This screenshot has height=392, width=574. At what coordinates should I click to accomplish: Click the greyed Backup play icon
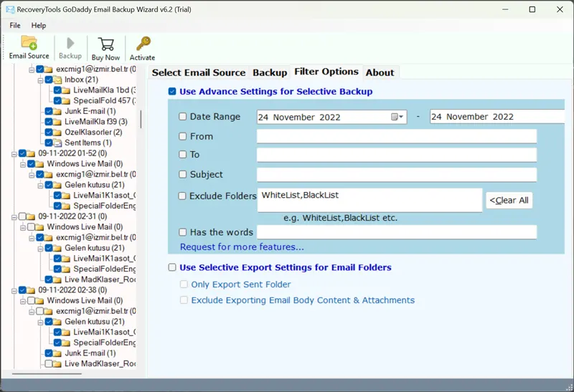point(70,43)
